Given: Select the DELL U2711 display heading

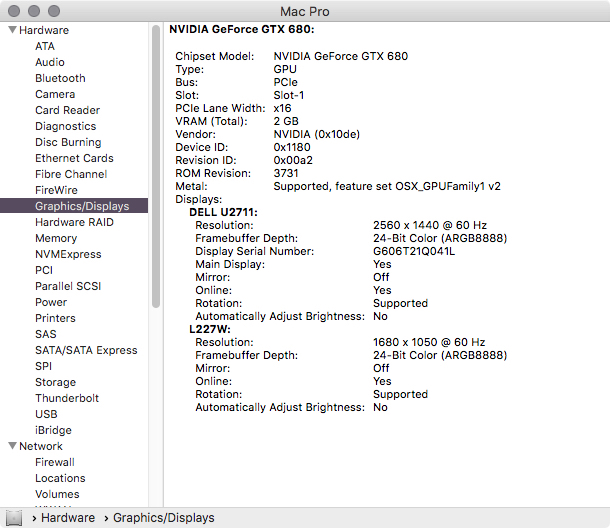Looking at the screenshot, I should [224, 213].
